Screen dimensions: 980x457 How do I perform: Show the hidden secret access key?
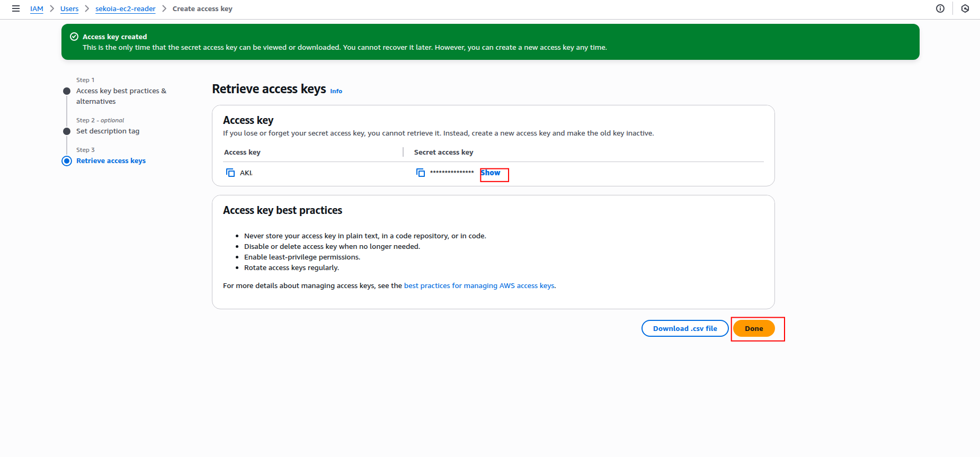click(x=491, y=173)
